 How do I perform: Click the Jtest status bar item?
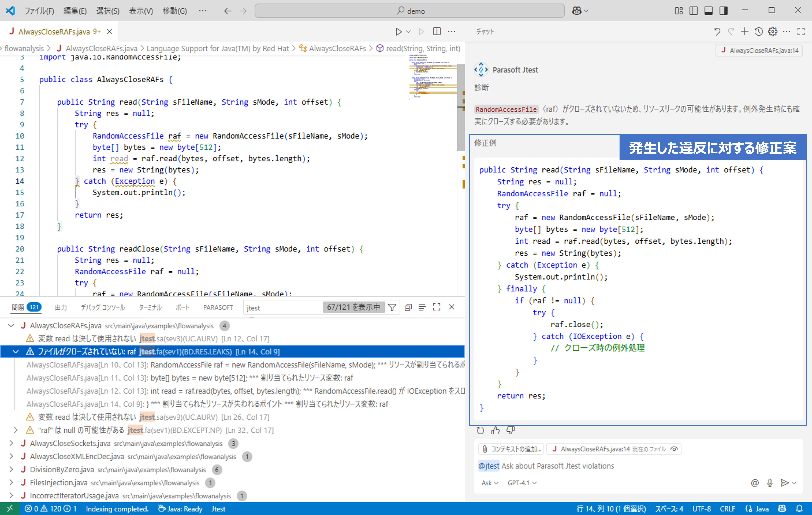218,509
